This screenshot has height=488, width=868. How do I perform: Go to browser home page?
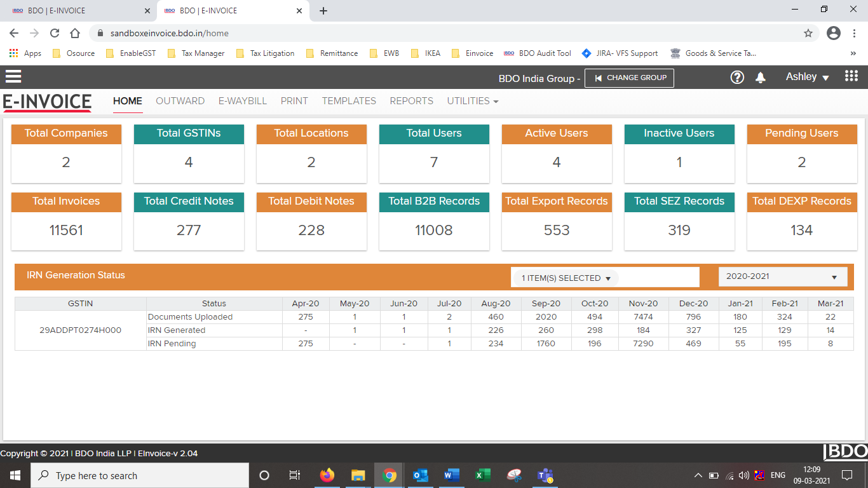(75, 33)
